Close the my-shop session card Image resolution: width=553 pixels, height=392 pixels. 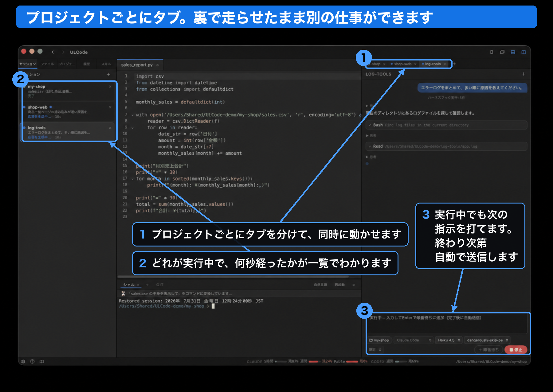coord(110,87)
